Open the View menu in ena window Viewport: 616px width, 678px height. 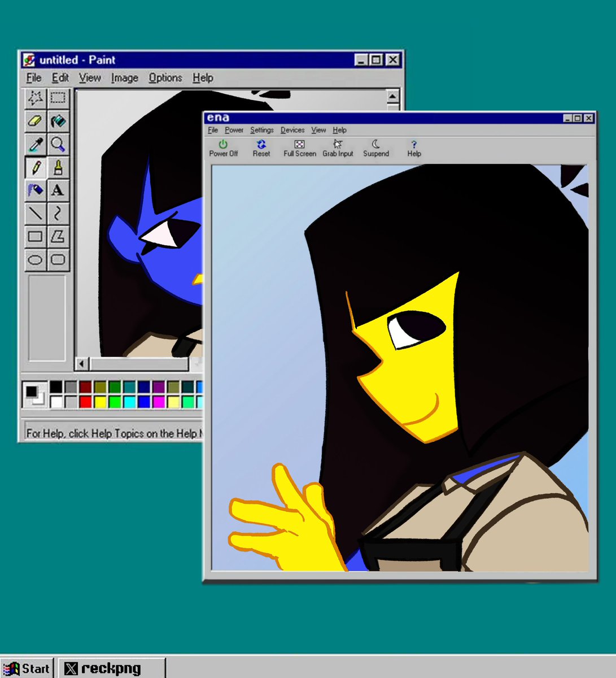pyautogui.click(x=318, y=130)
